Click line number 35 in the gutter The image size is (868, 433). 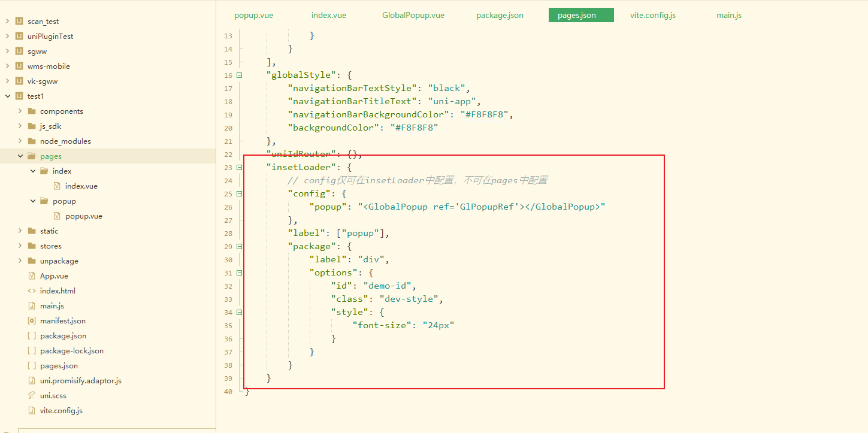point(228,326)
